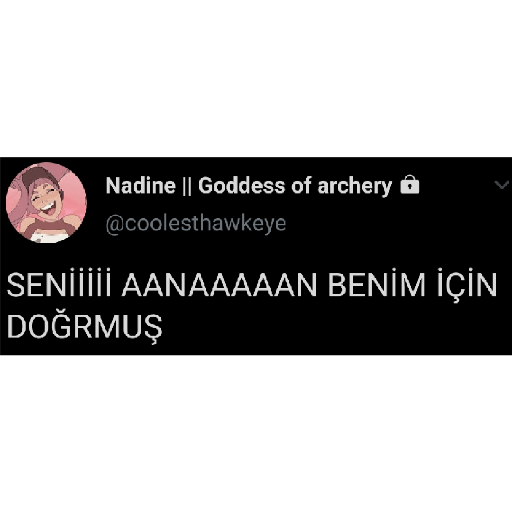This screenshot has width=512, height=512.
Task: Click the display name "Nadine"
Action: point(140,185)
